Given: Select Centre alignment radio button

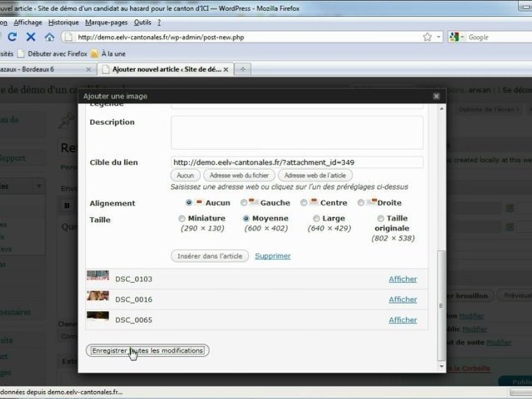Looking at the screenshot, I should point(304,203).
